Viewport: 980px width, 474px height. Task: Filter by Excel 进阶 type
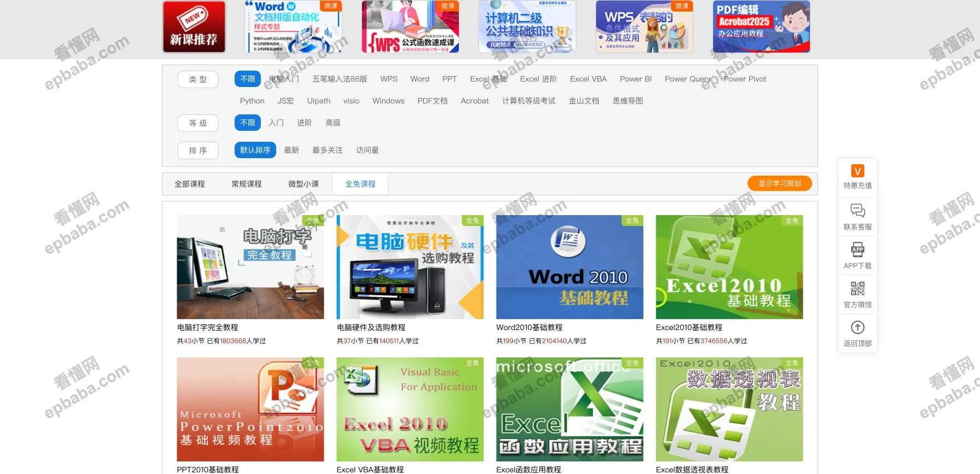538,79
